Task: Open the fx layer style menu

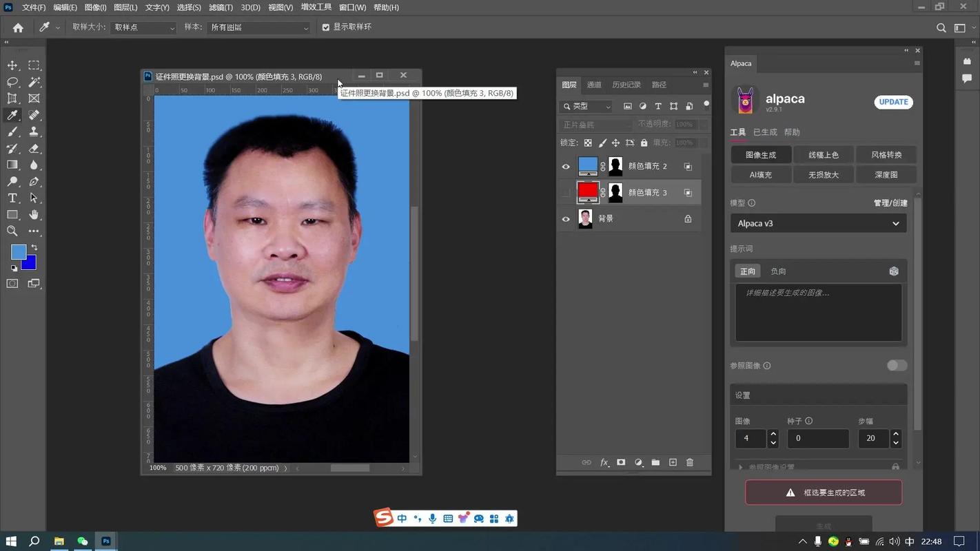Action: (x=604, y=462)
